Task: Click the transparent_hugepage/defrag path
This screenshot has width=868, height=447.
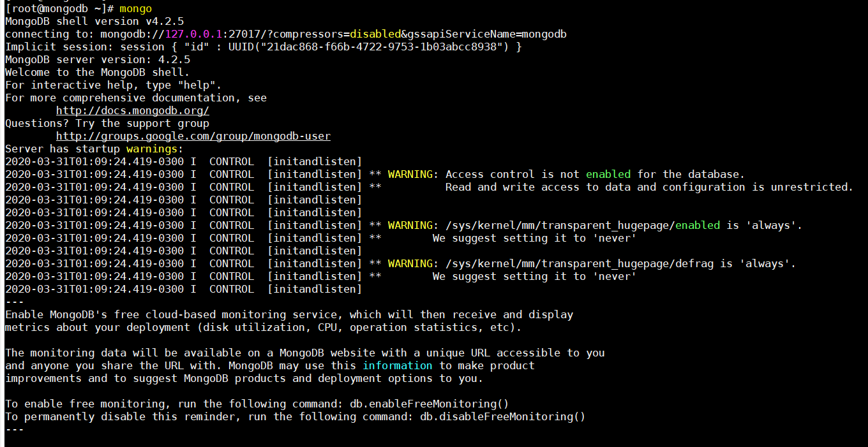Action: (x=580, y=264)
